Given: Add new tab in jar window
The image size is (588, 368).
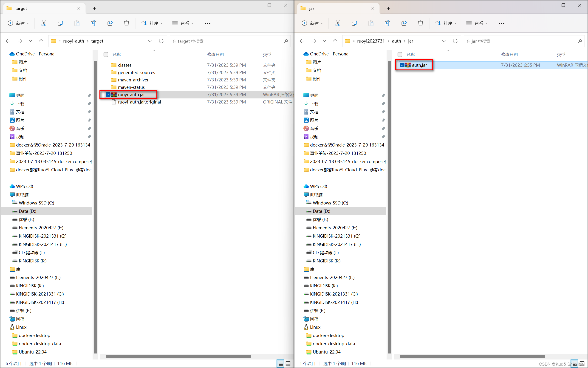Looking at the screenshot, I should pyautogui.click(x=389, y=9).
